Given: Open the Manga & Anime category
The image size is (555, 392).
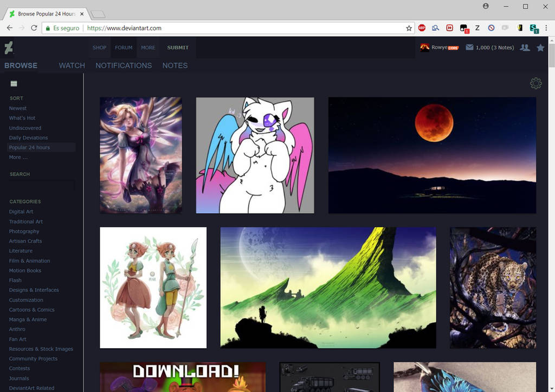Looking at the screenshot, I should (28, 319).
